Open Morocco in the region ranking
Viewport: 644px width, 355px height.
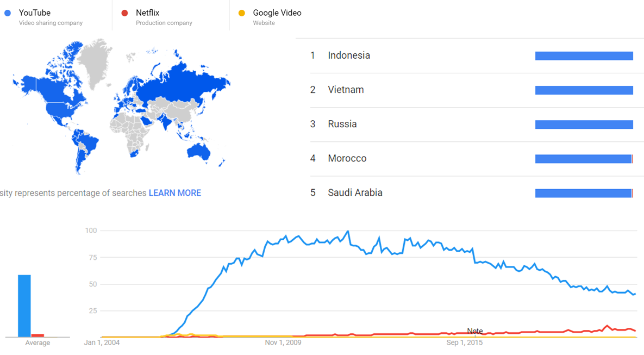pyautogui.click(x=347, y=159)
